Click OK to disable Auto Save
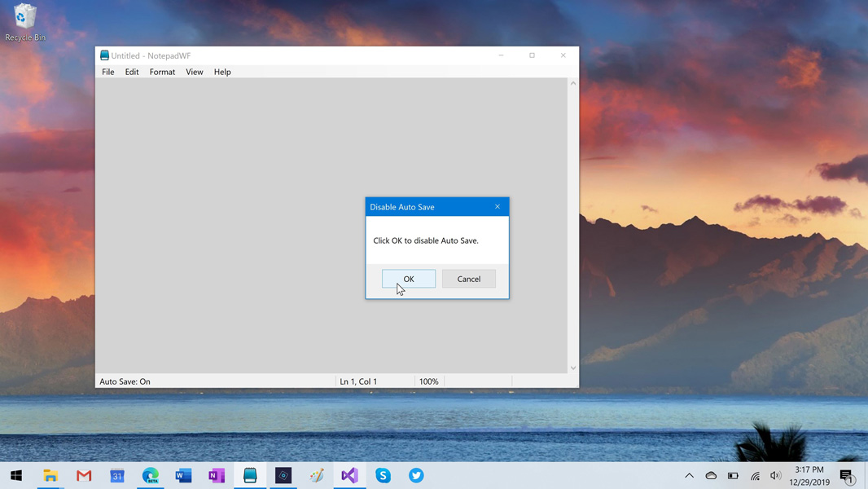This screenshot has height=489, width=868. coord(409,279)
